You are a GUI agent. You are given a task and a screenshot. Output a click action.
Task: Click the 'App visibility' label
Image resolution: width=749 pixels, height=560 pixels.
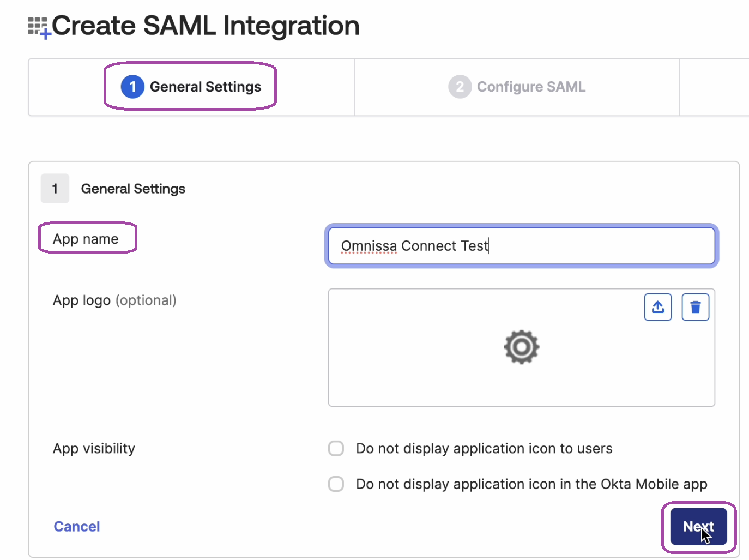point(94,448)
